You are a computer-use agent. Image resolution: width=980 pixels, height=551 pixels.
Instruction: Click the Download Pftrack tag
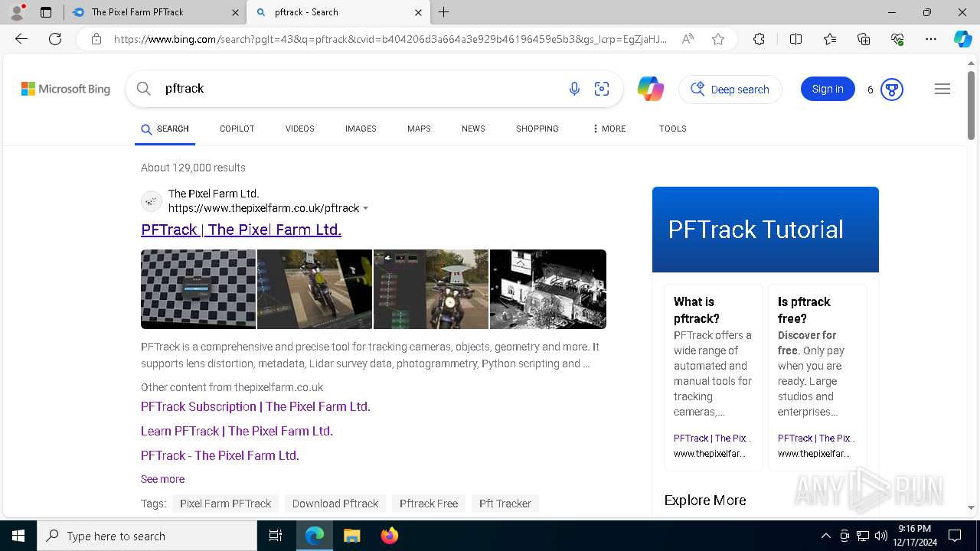pos(335,504)
